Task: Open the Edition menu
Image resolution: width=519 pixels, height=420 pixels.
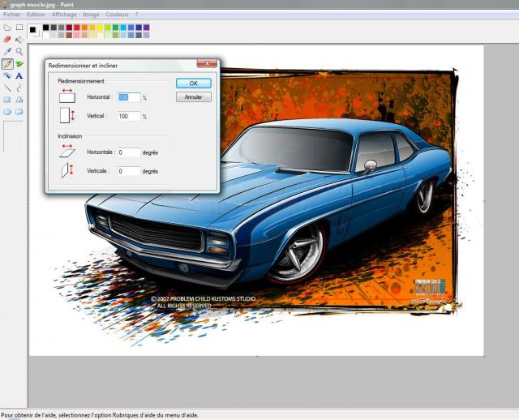Action: click(x=36, y=15)
